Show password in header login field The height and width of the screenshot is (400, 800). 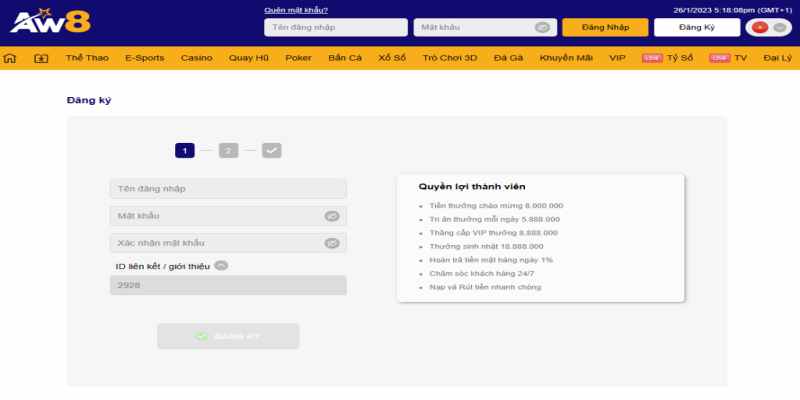542,28
